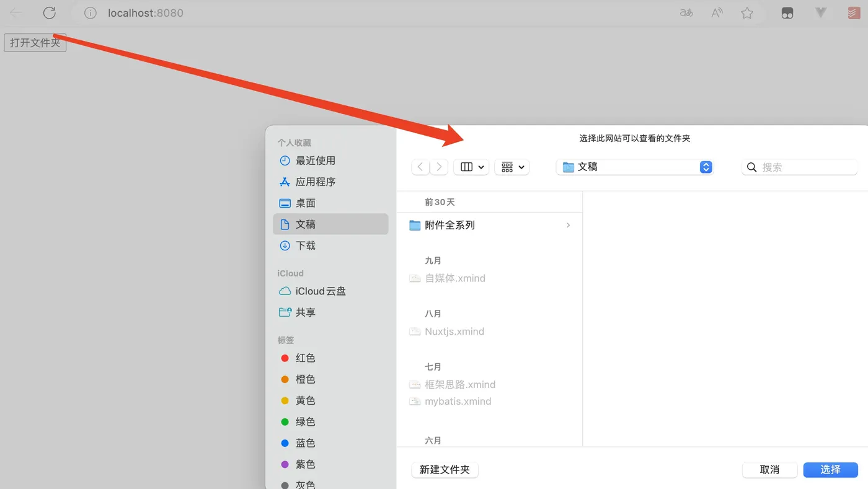The image size is (868, 489).
Task: Open the Tampermonkey extension icon
Action: tap(787, 13)
